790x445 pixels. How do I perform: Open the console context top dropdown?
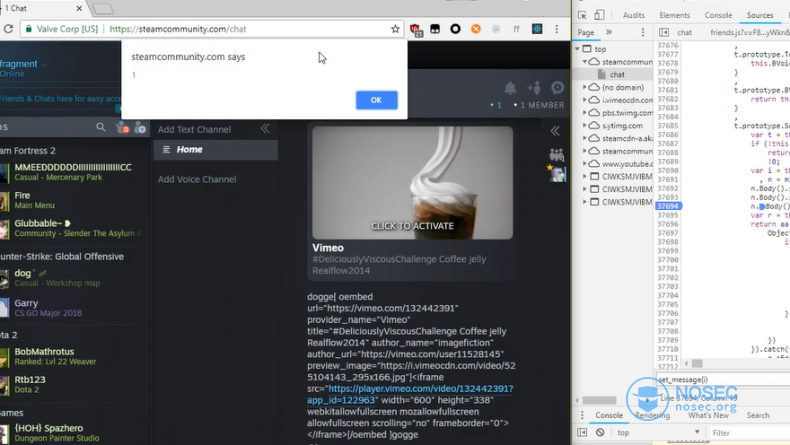(x=659, y=432)
